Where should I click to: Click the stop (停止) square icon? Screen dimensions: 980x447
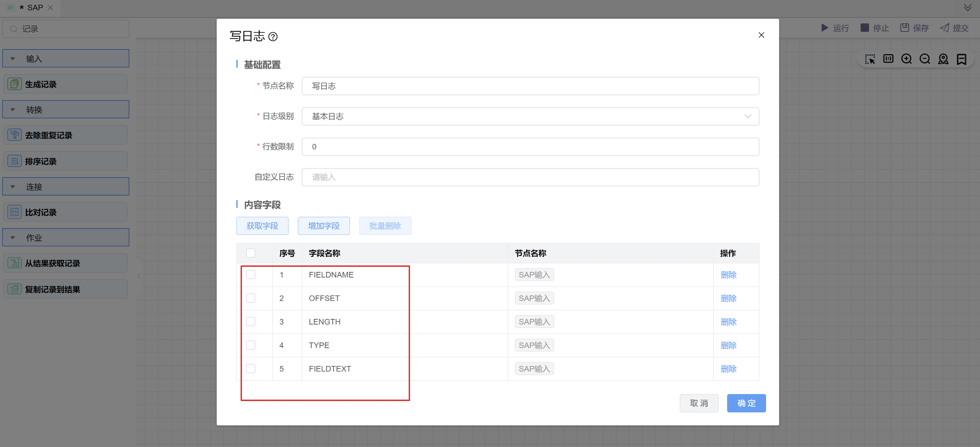click(x=864, y=28)
